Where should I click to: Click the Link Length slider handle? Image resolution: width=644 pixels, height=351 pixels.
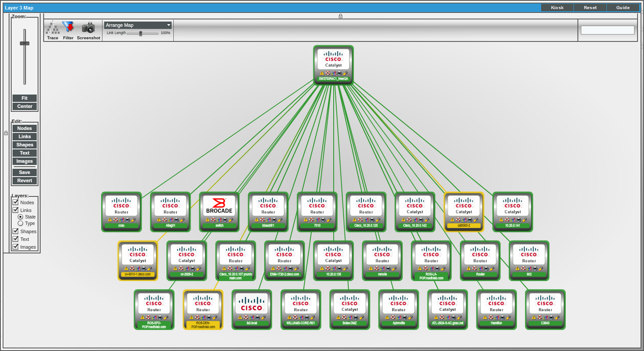point(140,33)
